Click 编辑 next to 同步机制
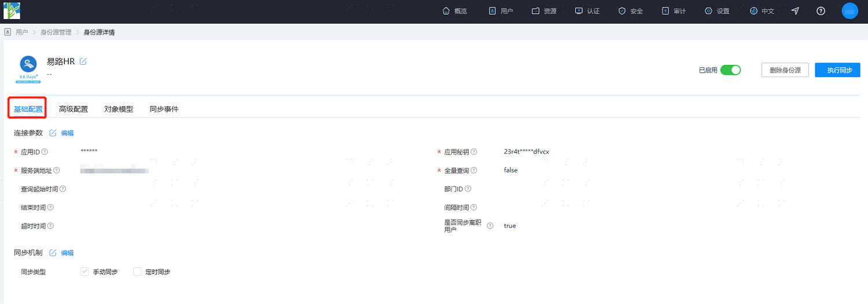 pyautogui.click(x=67, y=253)
